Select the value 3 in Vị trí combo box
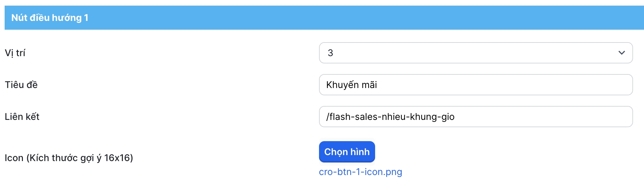 (331, 53)
